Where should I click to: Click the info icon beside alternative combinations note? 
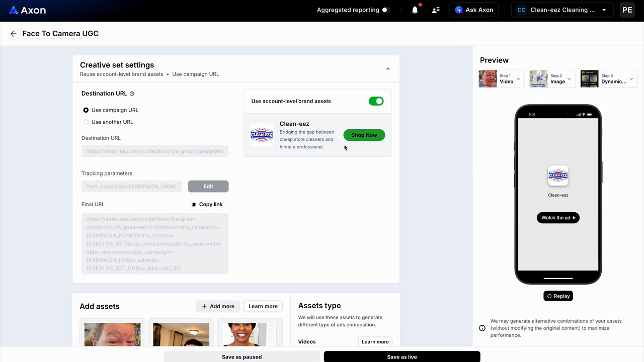(x=482, y=328)
